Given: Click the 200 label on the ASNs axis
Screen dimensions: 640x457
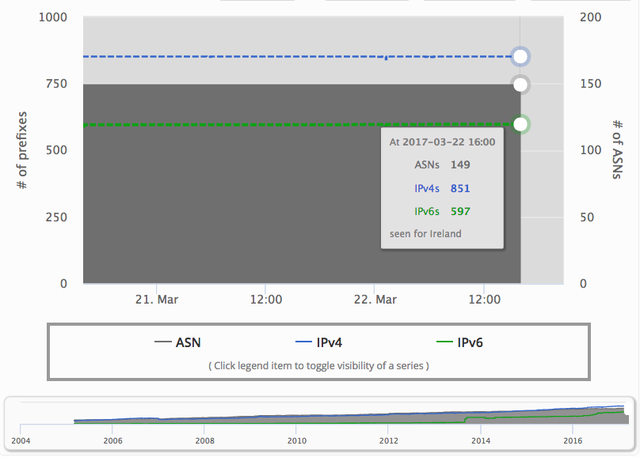Looking at the screenshot, I should tap(591, 17).
